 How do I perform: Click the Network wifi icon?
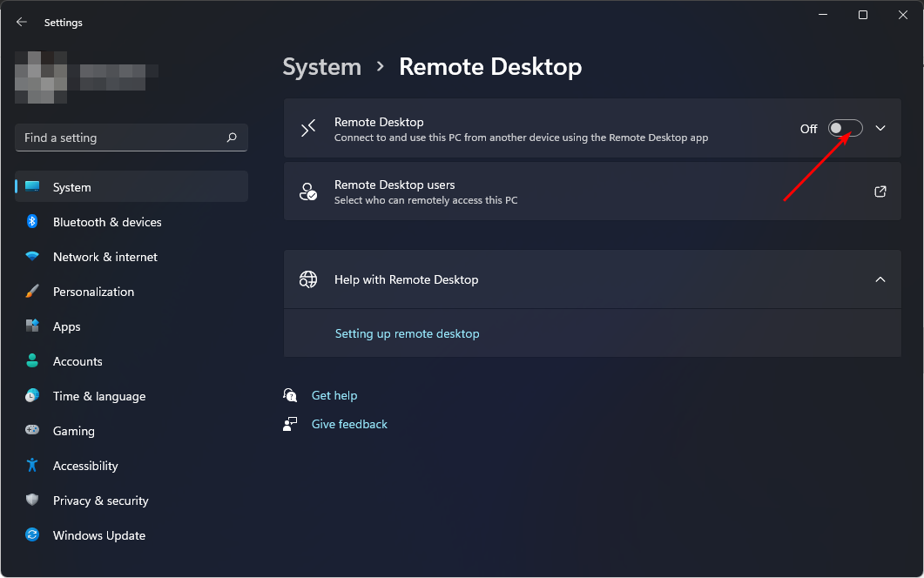tap(32, 256)
